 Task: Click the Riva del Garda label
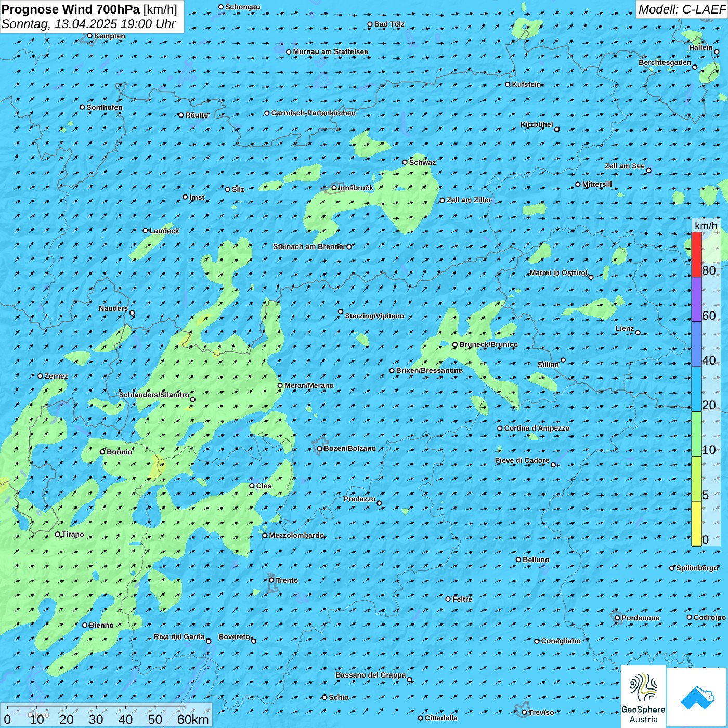click(179, 636)
